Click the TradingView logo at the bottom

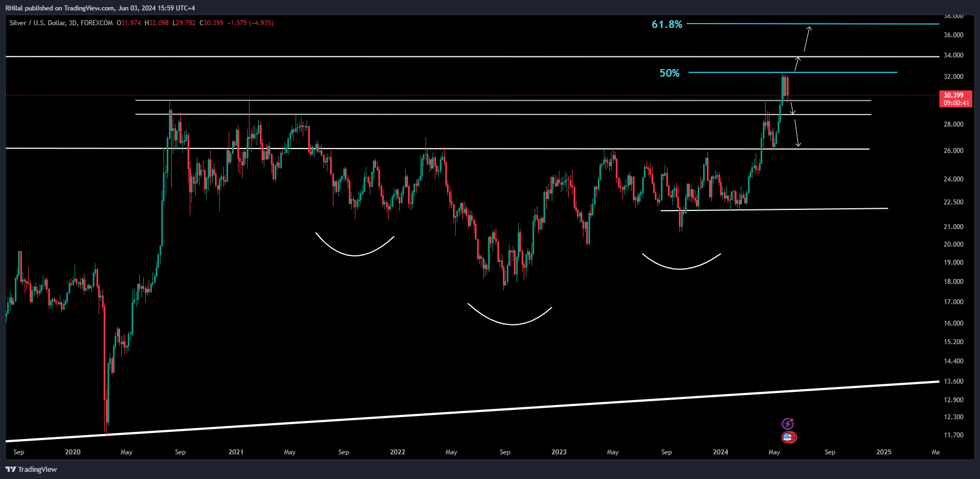click(31, 469)
